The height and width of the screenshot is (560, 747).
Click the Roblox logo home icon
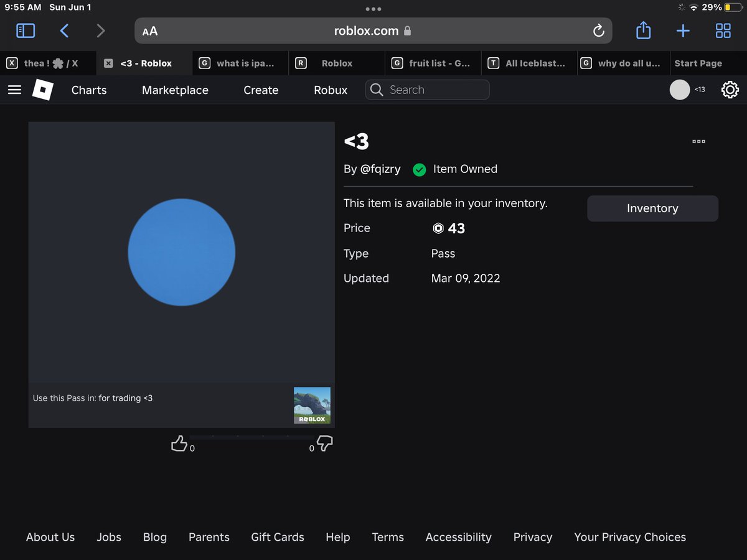(43, 90)
